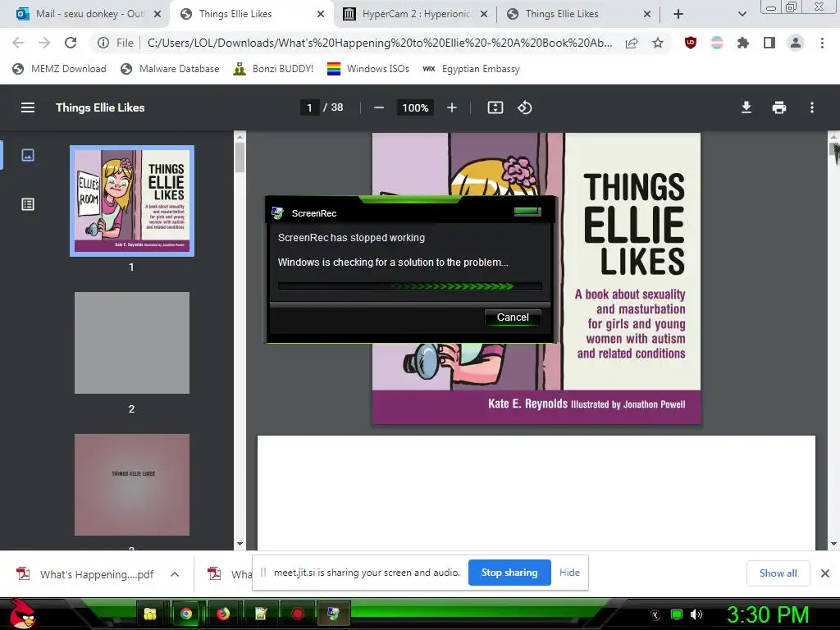Zoom in the PDF with plus
Image resolution: width=840 pixels, height=630 pixels.
coord(452,107)
